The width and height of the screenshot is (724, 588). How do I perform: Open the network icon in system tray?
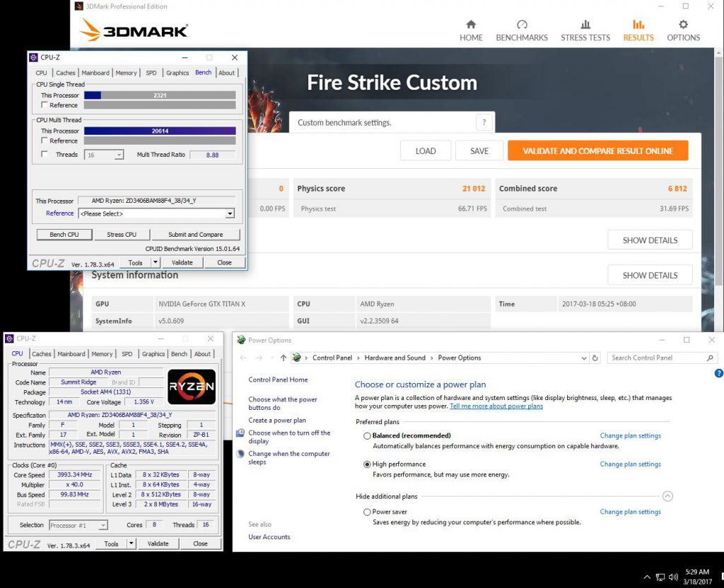(x=660, y=577)
